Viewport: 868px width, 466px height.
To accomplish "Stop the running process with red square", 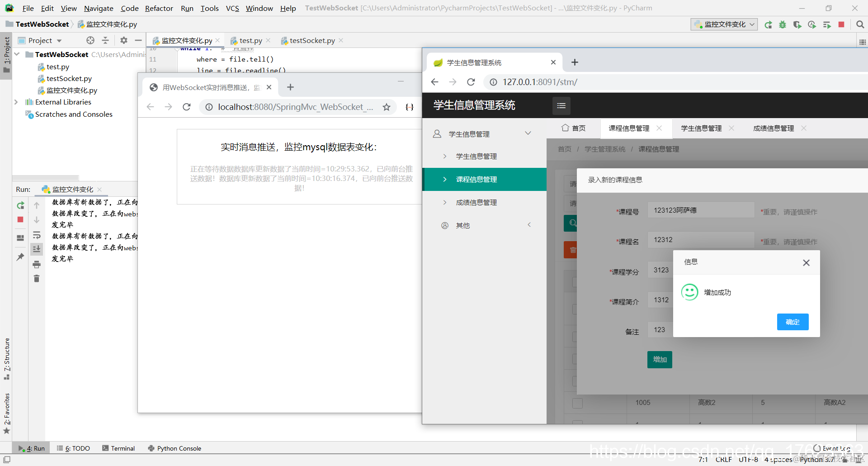I will pos(842,25).
